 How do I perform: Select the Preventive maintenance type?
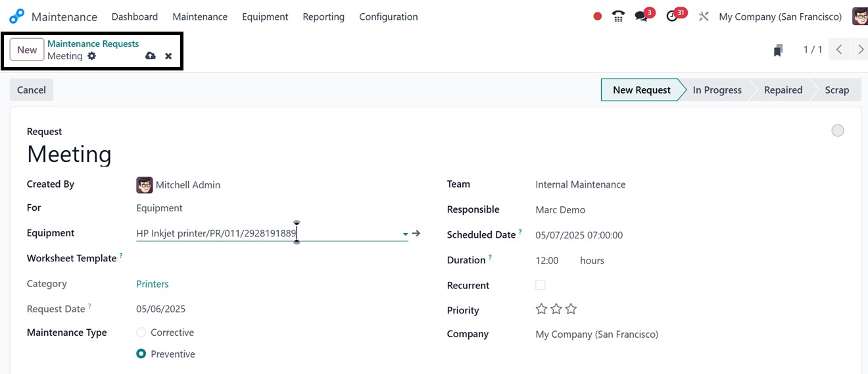(141, 354)
